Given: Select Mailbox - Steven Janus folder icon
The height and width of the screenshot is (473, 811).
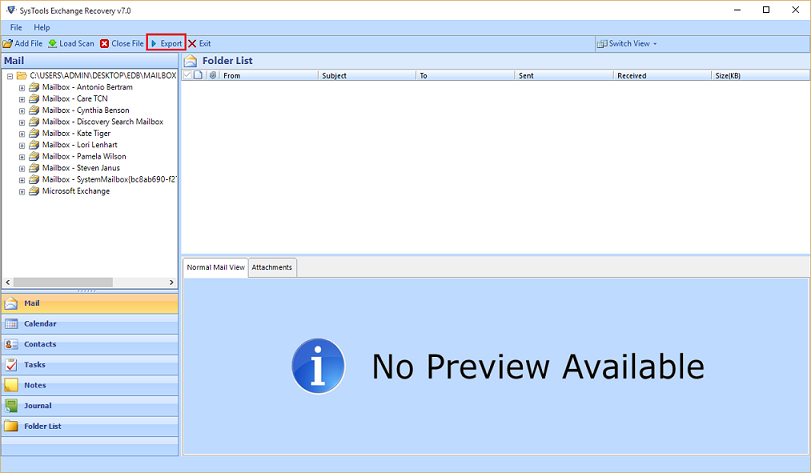Looking at the screenshot, I should point(34,167).
